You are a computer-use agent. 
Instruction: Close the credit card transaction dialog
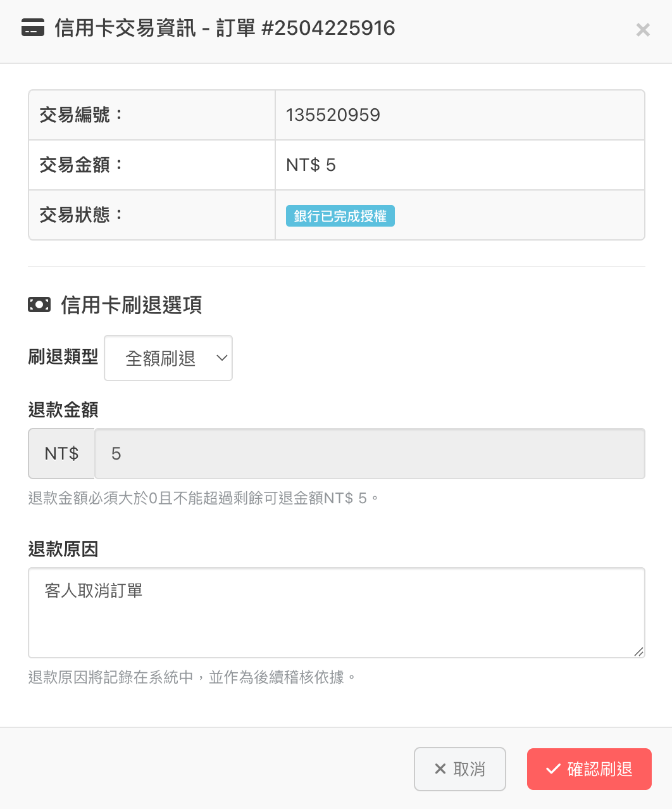click(x=643, y=30)
